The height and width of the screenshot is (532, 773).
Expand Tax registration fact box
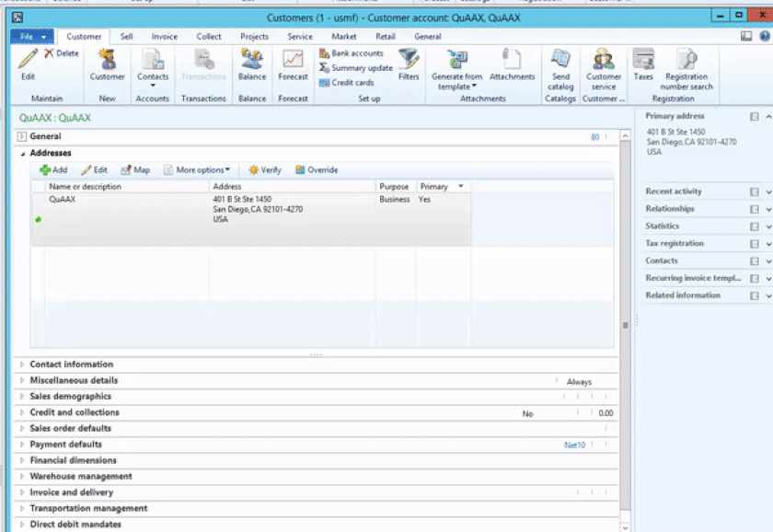click(768, 244)
